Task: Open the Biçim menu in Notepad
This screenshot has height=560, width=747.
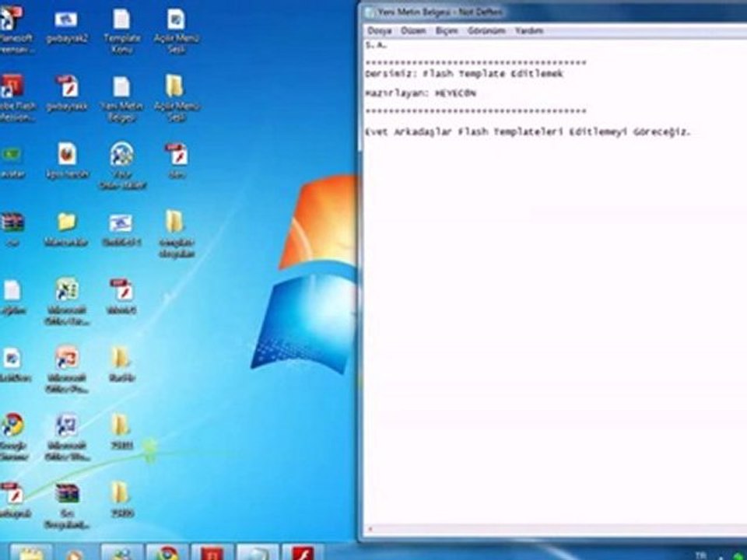Action: click(447, 31)
